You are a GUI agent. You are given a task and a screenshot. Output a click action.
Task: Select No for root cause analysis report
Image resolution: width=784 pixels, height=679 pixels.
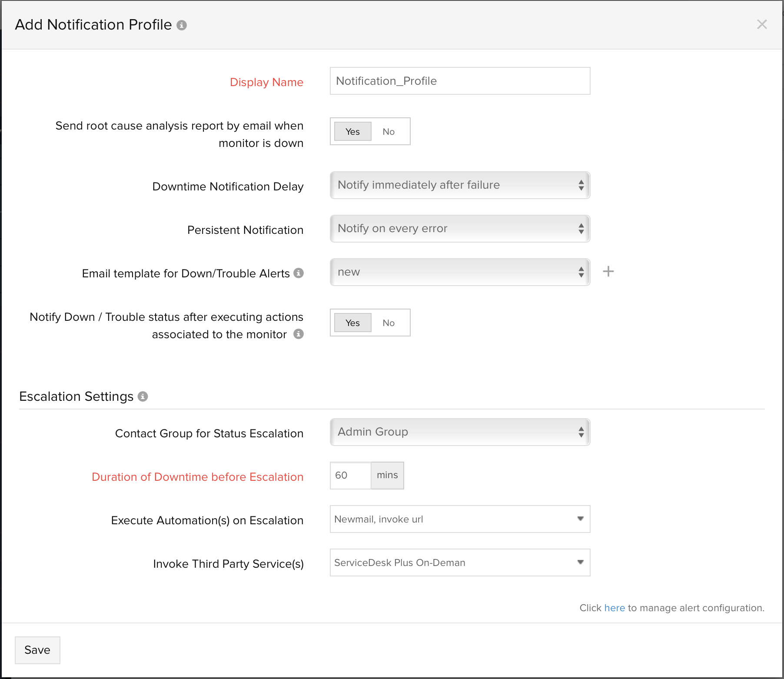(389, 132)
